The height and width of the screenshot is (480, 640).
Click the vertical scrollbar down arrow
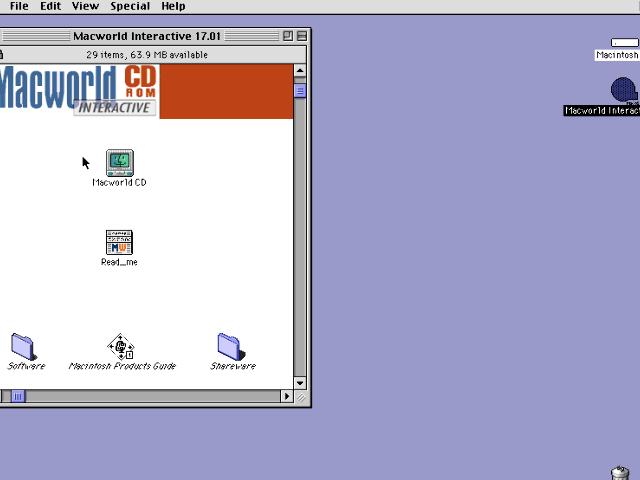point(300,383)
